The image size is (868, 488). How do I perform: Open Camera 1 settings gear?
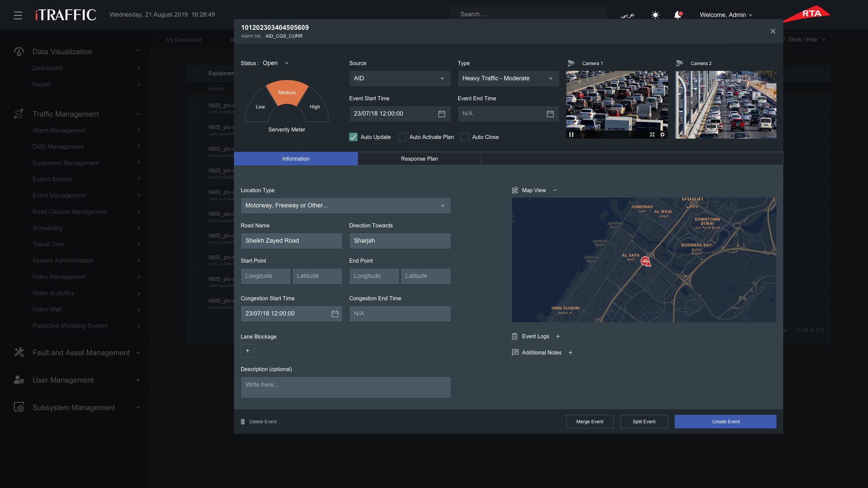662,135
